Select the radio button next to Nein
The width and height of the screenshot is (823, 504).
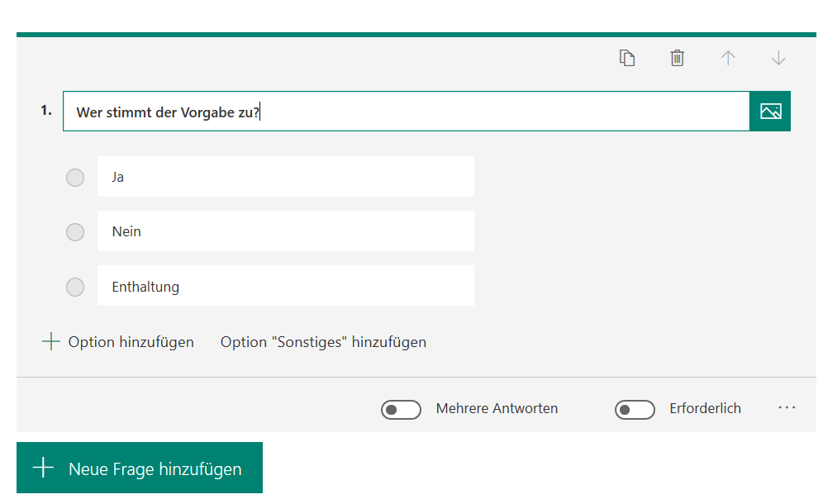tap(75, 232)
